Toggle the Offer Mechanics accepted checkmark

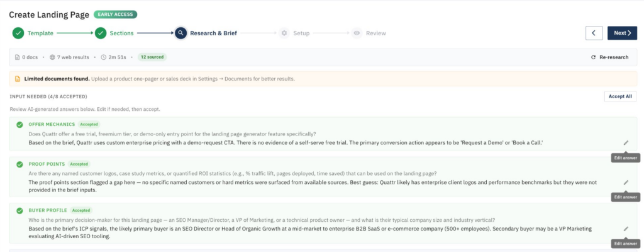[x=19, y=124]
